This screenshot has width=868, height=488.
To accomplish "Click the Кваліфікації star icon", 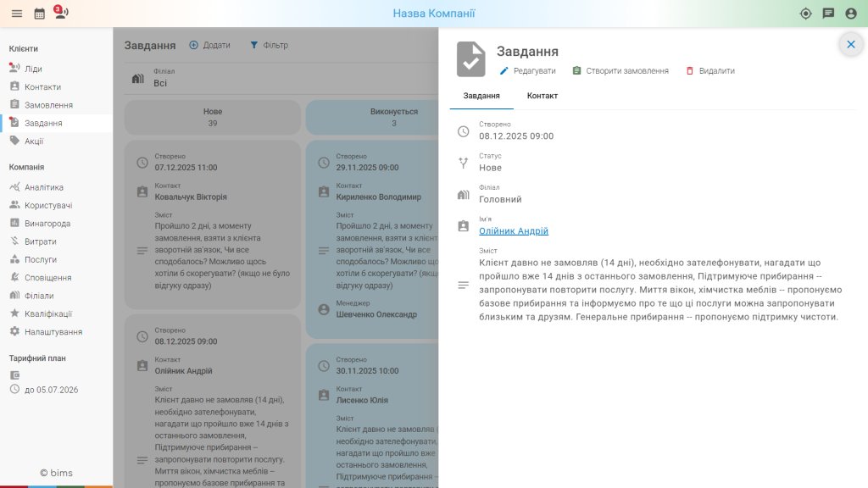I will pyautogui.click(x=14, y=313).
